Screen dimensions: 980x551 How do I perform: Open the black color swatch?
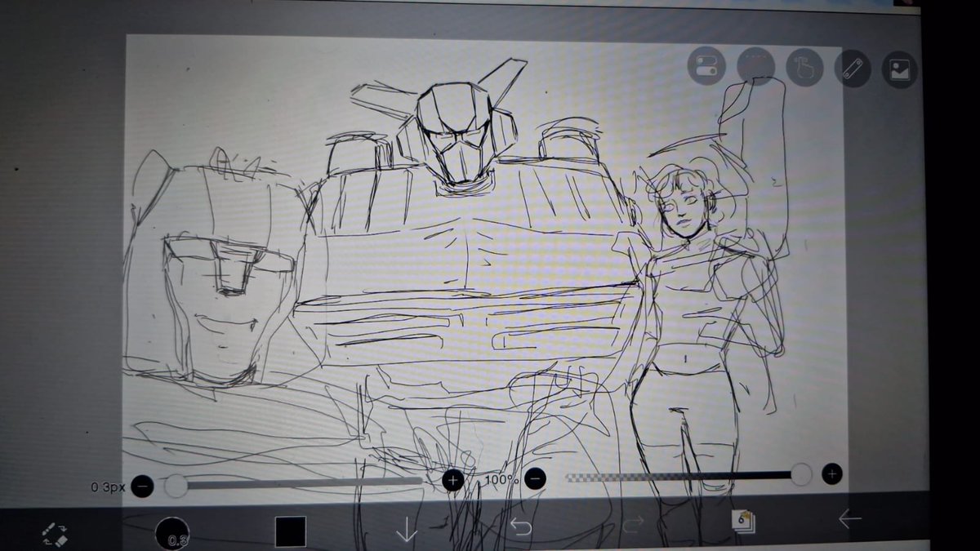coord(290,531)
